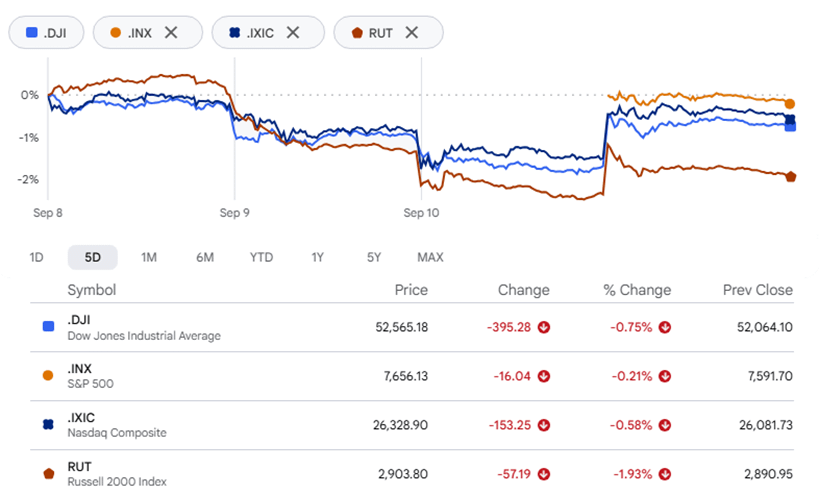Viewport: 819px width, 494px height.
Task: Click the S&P 500 orange circle row marker
Action: [48, 375]
